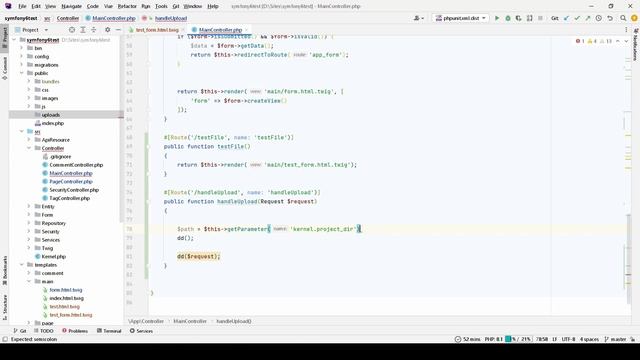This screenshot has width=640, height=360.
Task: Open the Terminal tool window
Action: click(109, 331)
